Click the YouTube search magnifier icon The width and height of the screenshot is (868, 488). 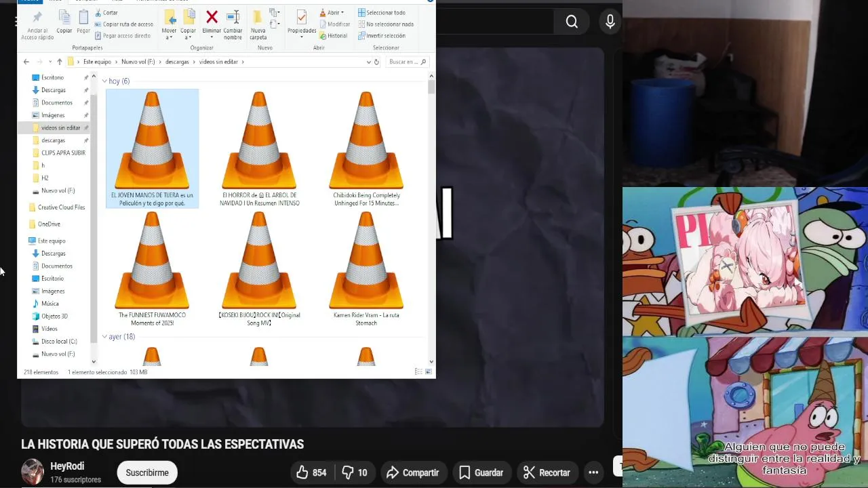(572, 22)
